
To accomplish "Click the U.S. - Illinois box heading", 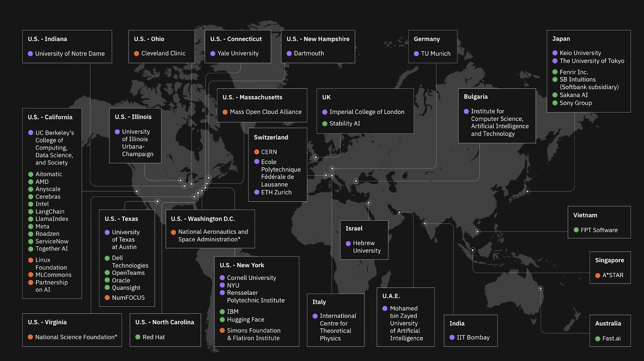I will pyautogui.click(x=133, y=117).
